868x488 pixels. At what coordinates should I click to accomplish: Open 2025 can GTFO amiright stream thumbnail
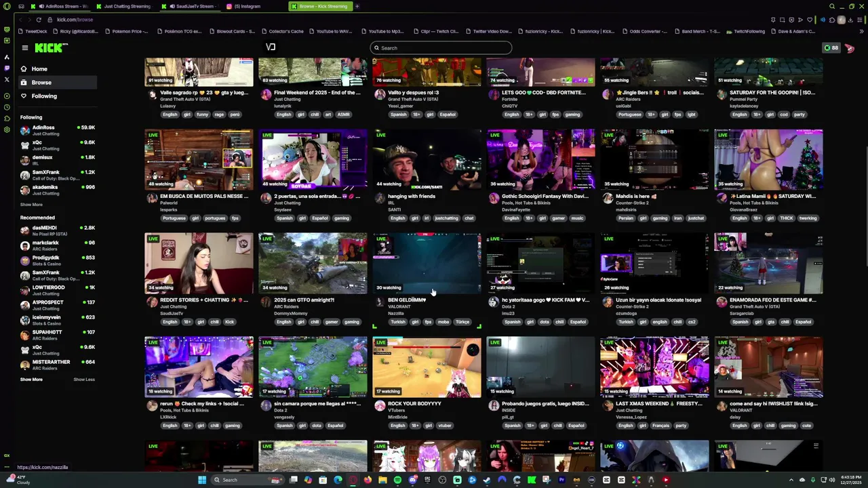pyautogui.click(x=313, y=263)
